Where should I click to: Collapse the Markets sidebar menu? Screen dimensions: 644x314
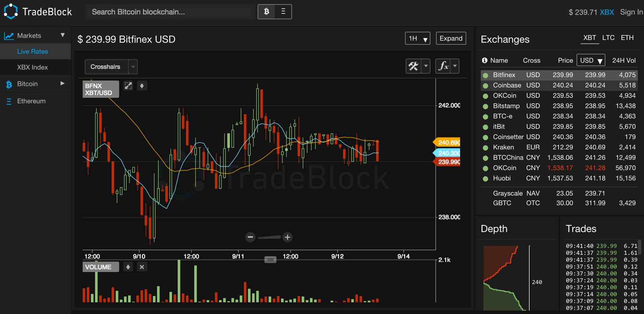coord(62,35)
